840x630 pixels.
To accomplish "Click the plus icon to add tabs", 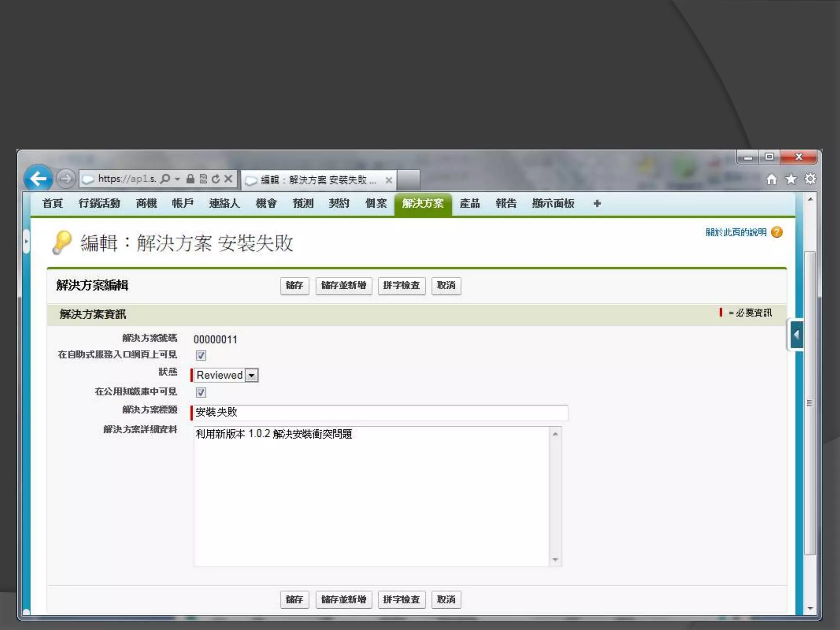I will point(597,203).
